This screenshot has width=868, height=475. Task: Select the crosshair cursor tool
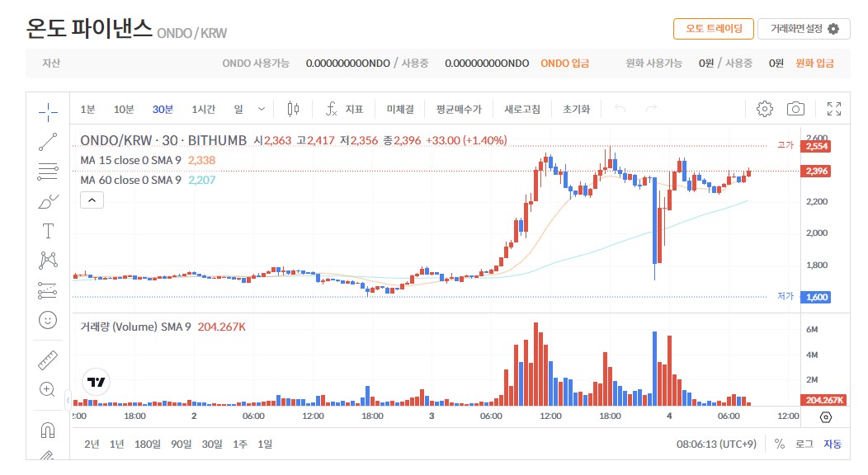pyautogui.click(x=48, y=112)
